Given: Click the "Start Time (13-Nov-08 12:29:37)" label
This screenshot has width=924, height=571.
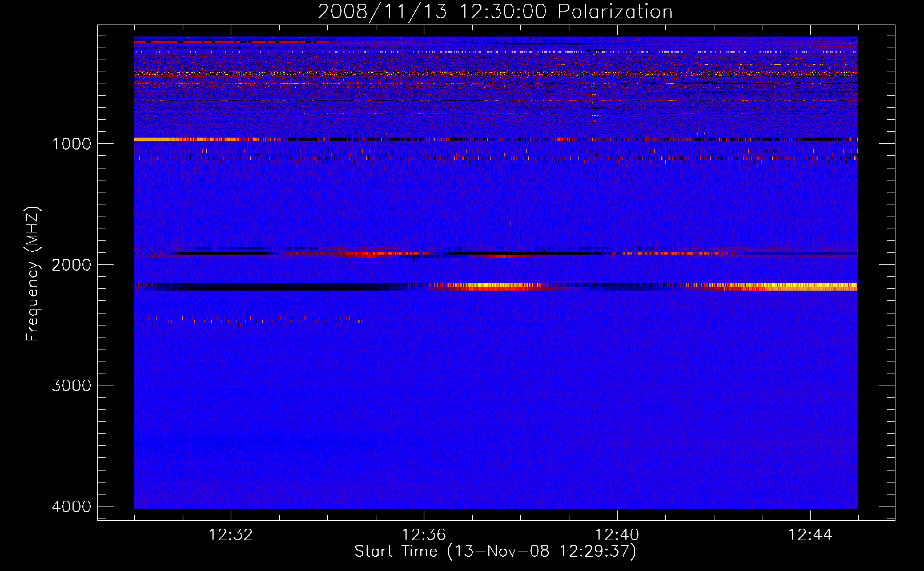Looking at the screenshot, I should point(495,552).
